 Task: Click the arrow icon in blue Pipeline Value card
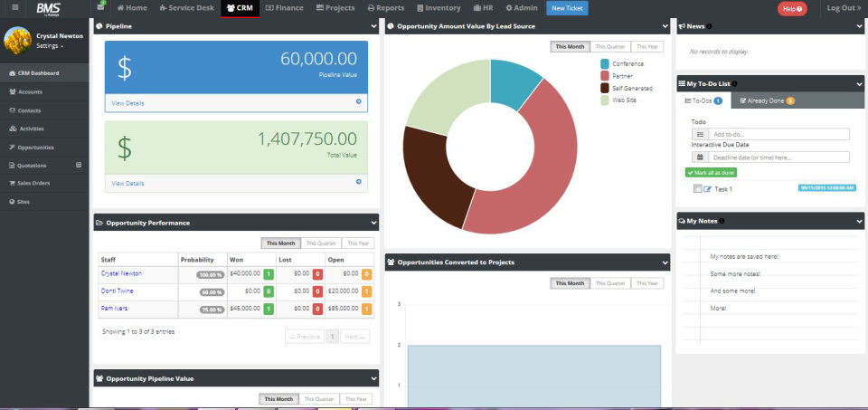[359, 102]
